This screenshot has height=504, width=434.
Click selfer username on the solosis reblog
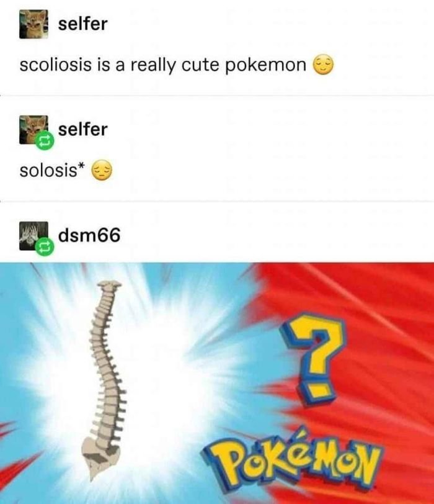coord(83,130)
